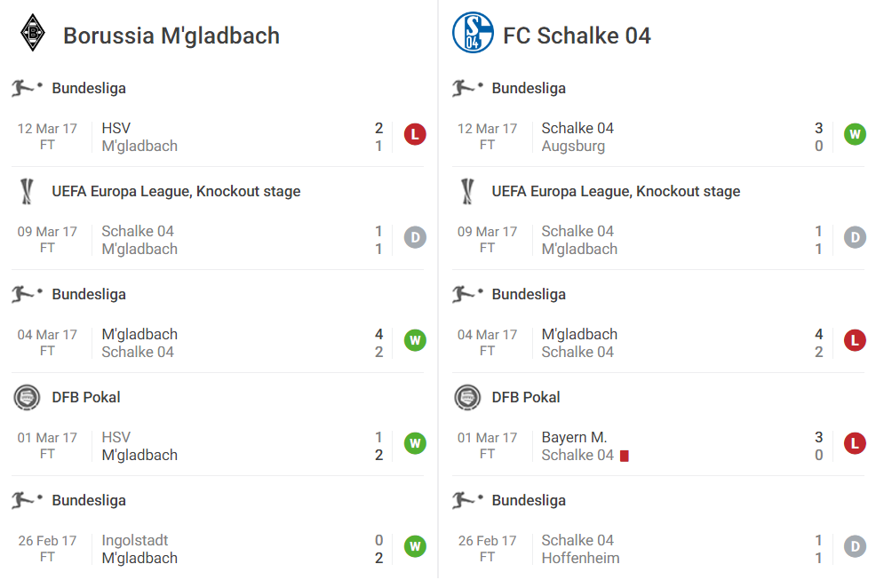Open the FC Schalke 04 team title
Viewport: 876px width, 588px height.
click(577, 36)
